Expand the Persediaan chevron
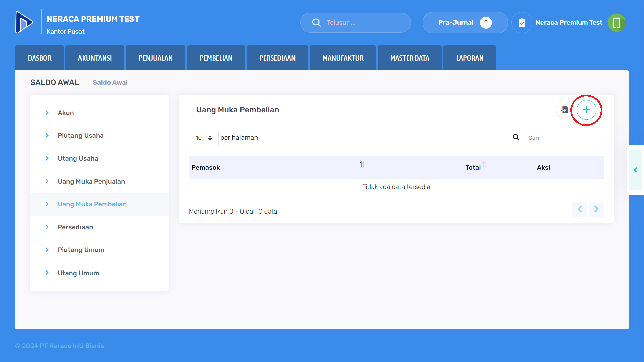 point(47,227)
